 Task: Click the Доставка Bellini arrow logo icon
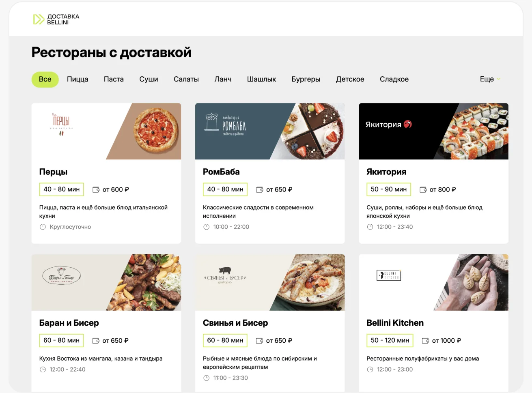[39, 19]
